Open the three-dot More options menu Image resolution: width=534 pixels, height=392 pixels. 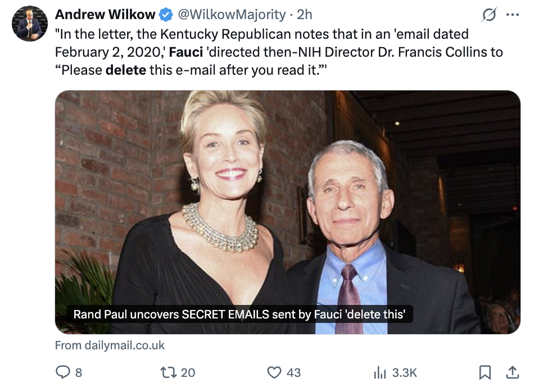click(513, 15)
